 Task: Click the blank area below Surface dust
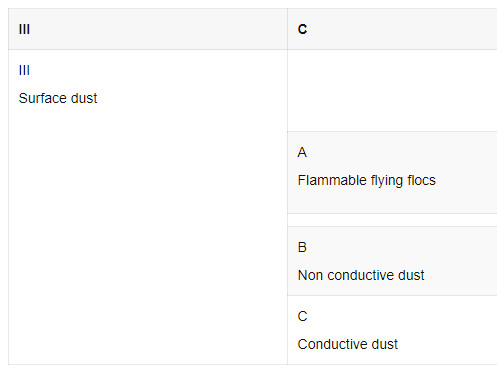[148, 233]
